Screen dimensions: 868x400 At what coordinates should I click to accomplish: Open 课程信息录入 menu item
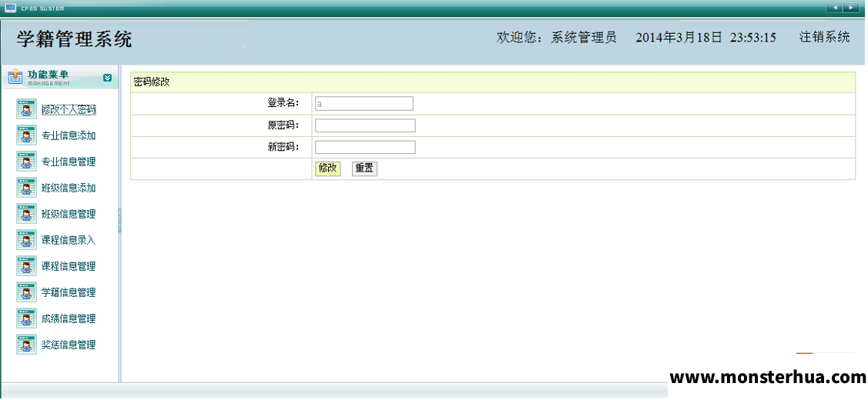[x=69, y=240]
